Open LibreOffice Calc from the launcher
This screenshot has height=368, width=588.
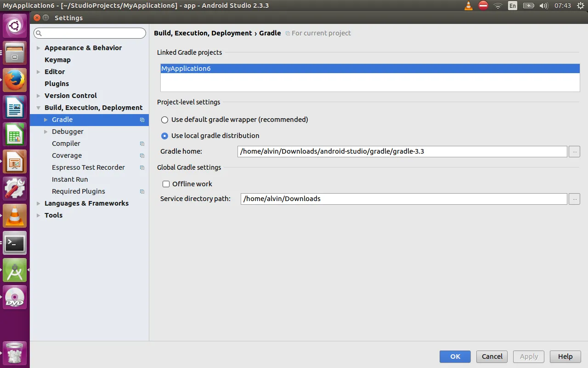pyautogui.click(x=15, y=134)
